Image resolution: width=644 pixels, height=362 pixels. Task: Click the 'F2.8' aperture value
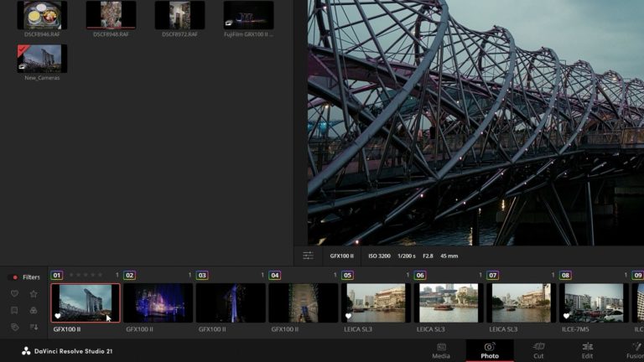(x=428, y=256)
